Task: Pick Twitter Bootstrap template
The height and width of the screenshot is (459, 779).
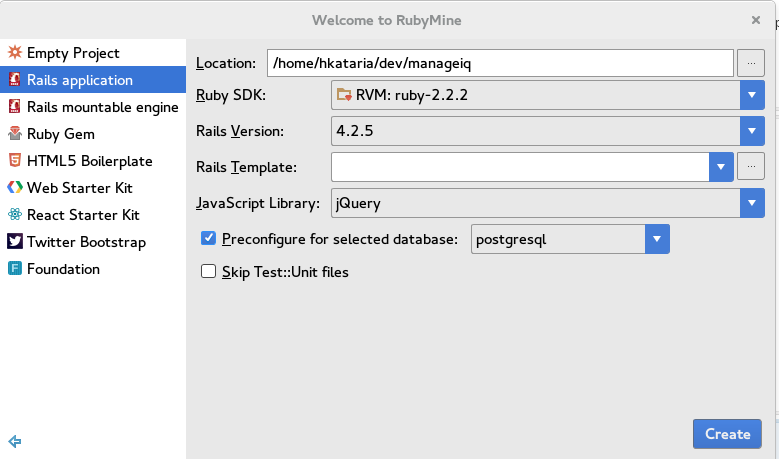Action: [93, 241]
